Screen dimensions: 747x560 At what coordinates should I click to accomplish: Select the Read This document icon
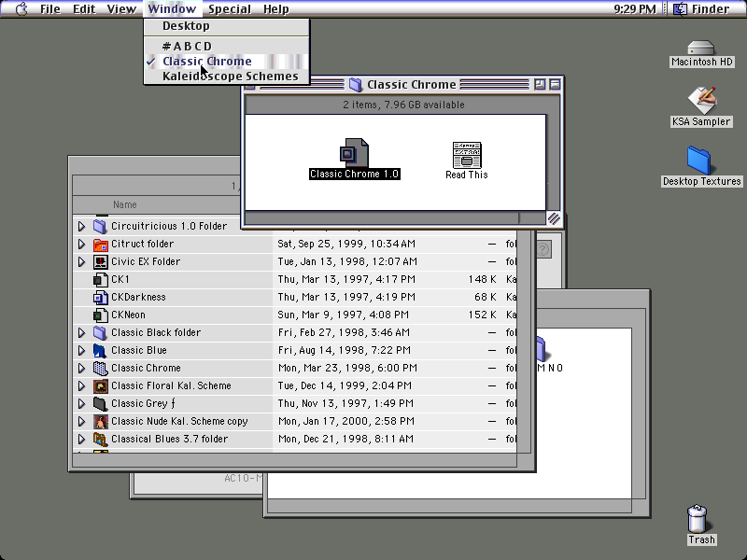tap(467, 155)
